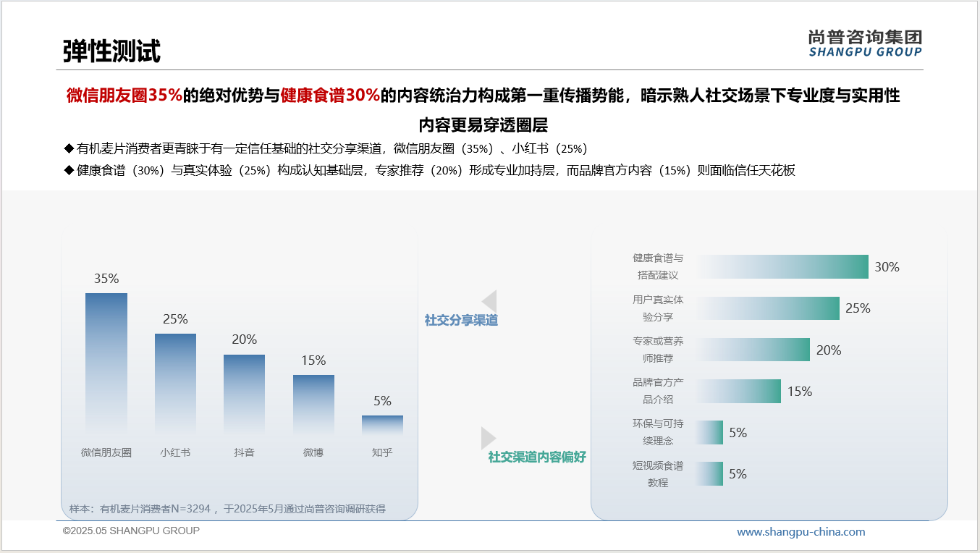980x553 pixels.
Task: Click the ©2025.05 SHANGPU GROUP footer text
Action: pyautogui.click(x=131, y=531)
